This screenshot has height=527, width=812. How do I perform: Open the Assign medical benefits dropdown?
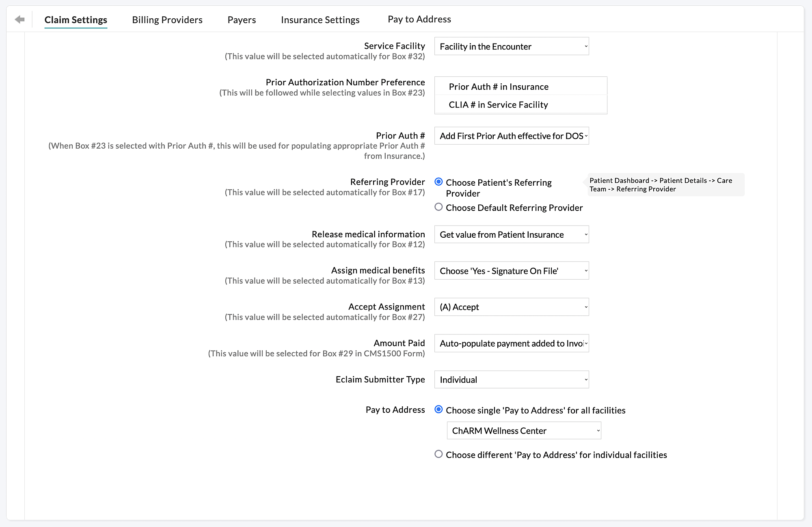511,271
